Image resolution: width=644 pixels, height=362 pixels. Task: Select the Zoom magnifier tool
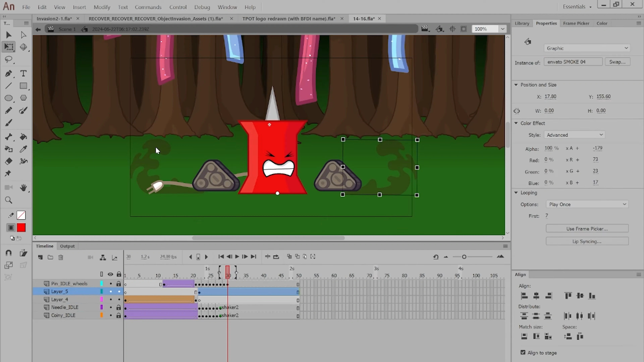pos(9,200)
